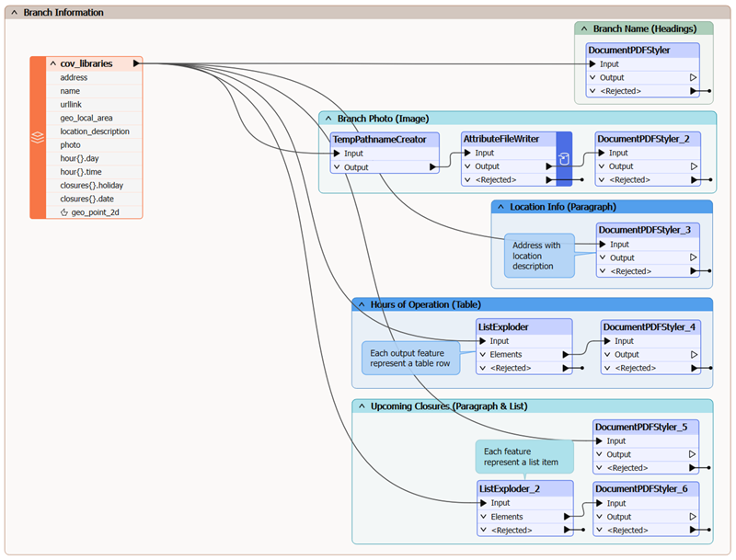Click the address attribute row
This screenshot has width=736, height=560.
[x=94, y=77]
